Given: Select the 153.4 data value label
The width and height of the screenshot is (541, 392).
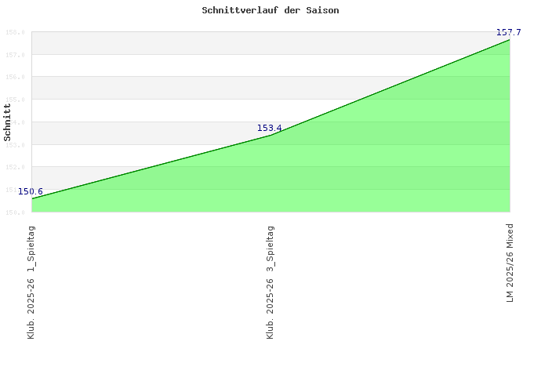Looking at the screenshot, I should [270, 128].
